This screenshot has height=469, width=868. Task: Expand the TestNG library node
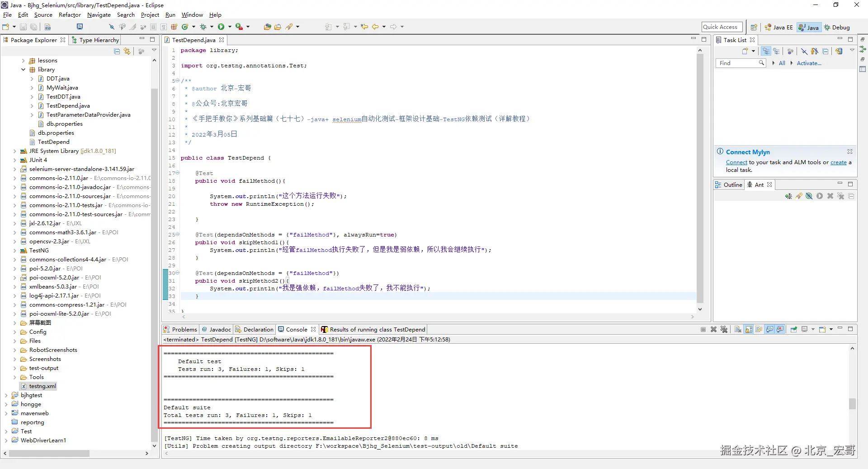14,251
